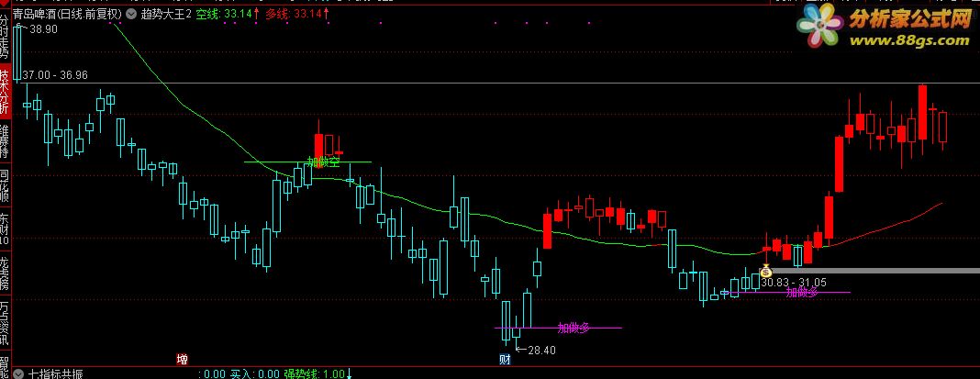Open the dropdown arrow beside 青岛啤酒 title
This screenshot has height=379, width=980.
click(131, 15)
